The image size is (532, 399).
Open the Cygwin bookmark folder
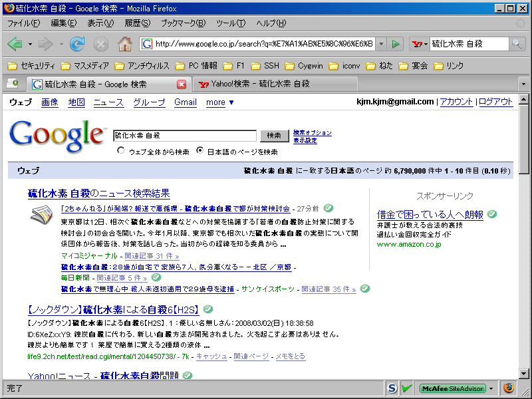point(304,66)
